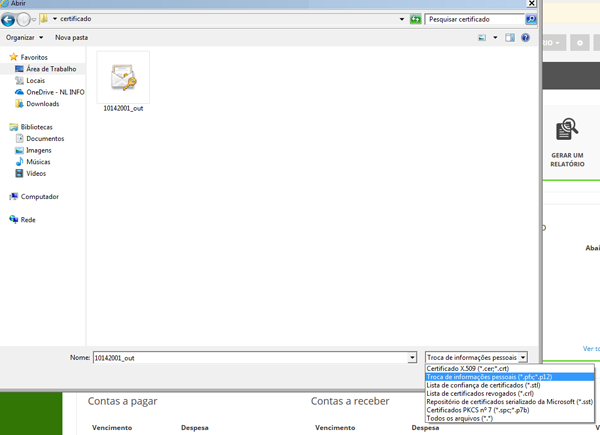Choose Todos os arquivos (*.*) option
The image size is (600, 435).
(x=510, y=418)
